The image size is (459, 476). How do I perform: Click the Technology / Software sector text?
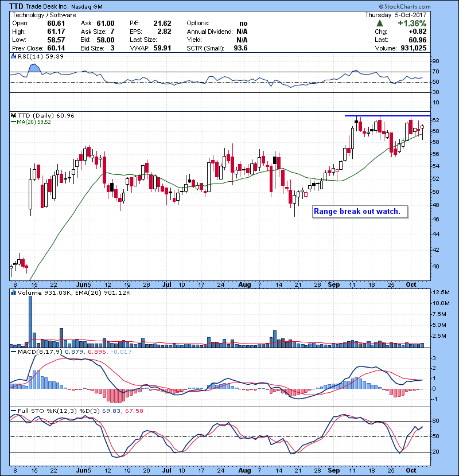pos(44,15)
